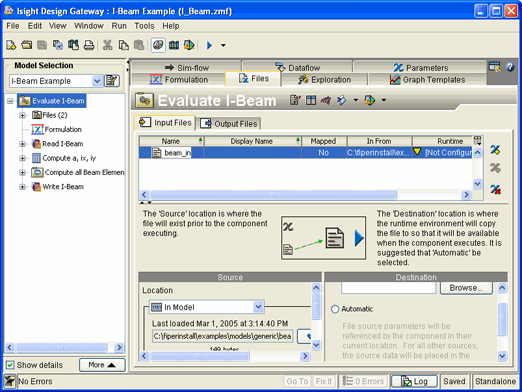Select the Input Files tab
Image resolution: width=522 pixels, height=392 pixels.
(165, 123)
